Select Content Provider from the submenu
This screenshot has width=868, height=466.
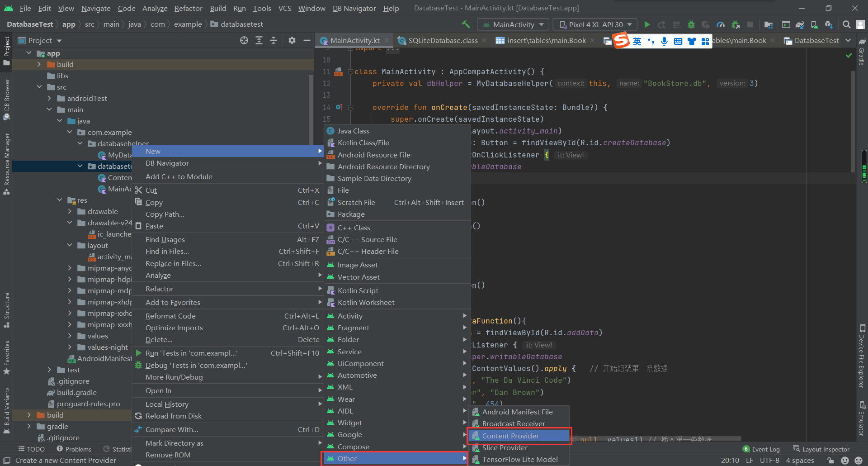510,436
